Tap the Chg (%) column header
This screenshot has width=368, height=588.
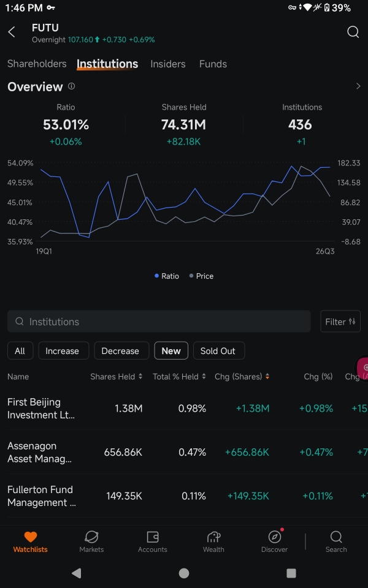[318, 377]
